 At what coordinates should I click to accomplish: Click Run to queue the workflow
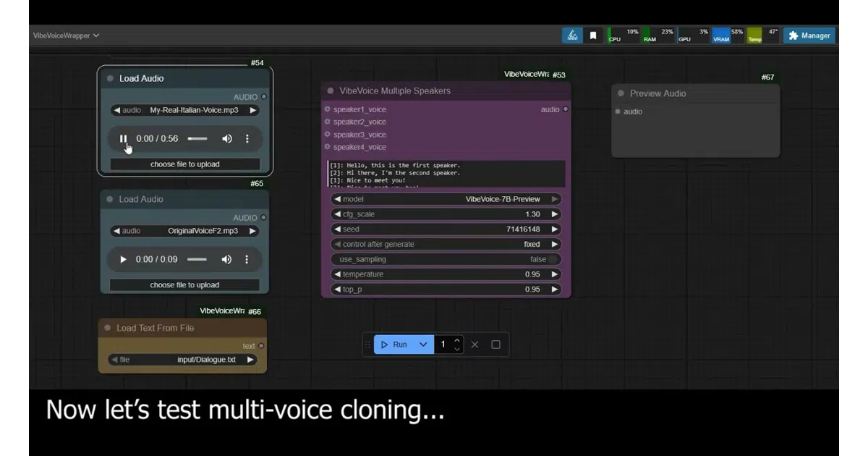pos(394,345)
